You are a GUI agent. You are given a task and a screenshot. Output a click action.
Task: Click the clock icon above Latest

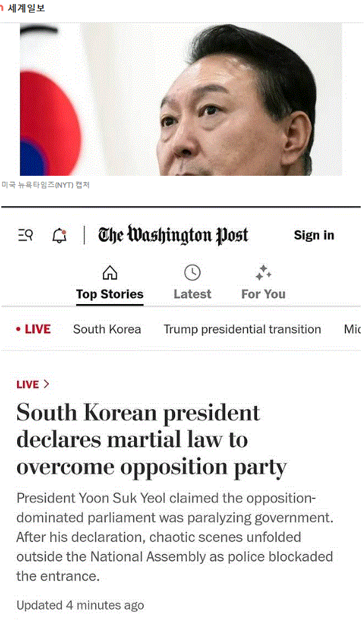[x=192, y=272]
